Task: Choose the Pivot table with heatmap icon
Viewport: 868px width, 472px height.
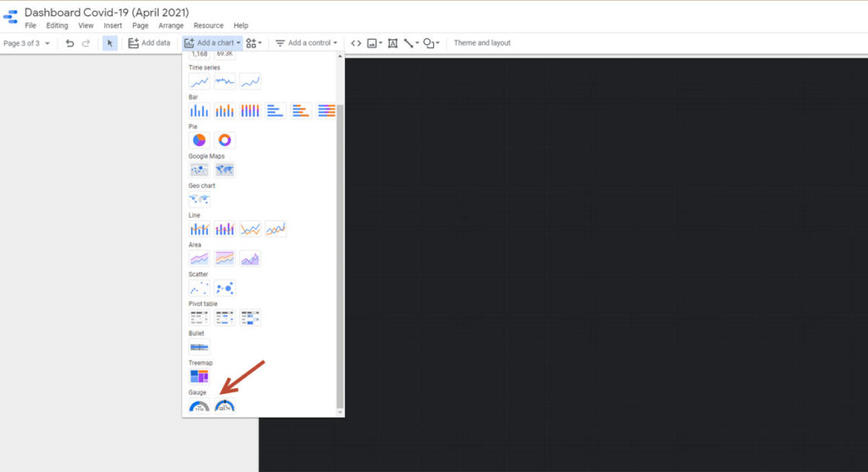Action: pos(250,318)
